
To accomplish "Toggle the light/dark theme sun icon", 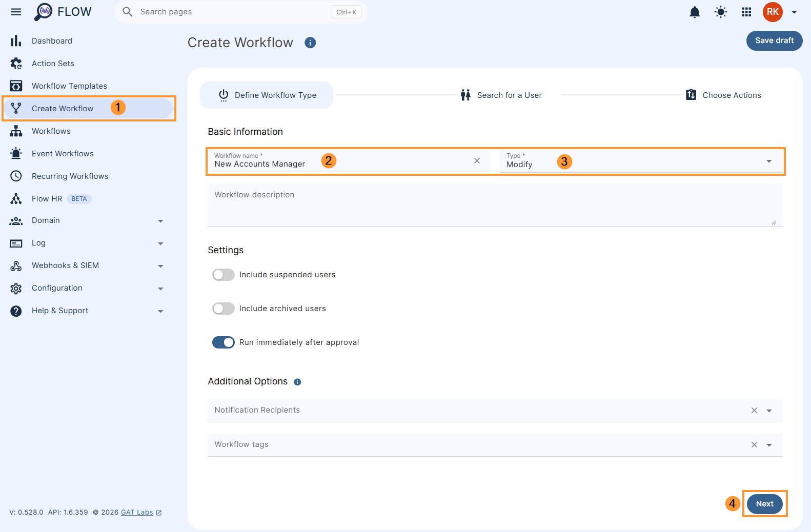I will click(x=721, y=12).
